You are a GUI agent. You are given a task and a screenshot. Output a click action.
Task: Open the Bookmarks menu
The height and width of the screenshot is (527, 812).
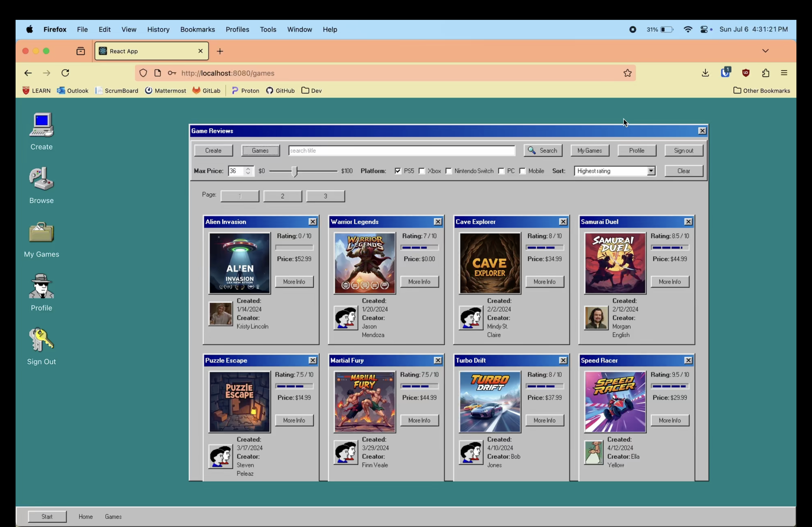click(198, 29)
